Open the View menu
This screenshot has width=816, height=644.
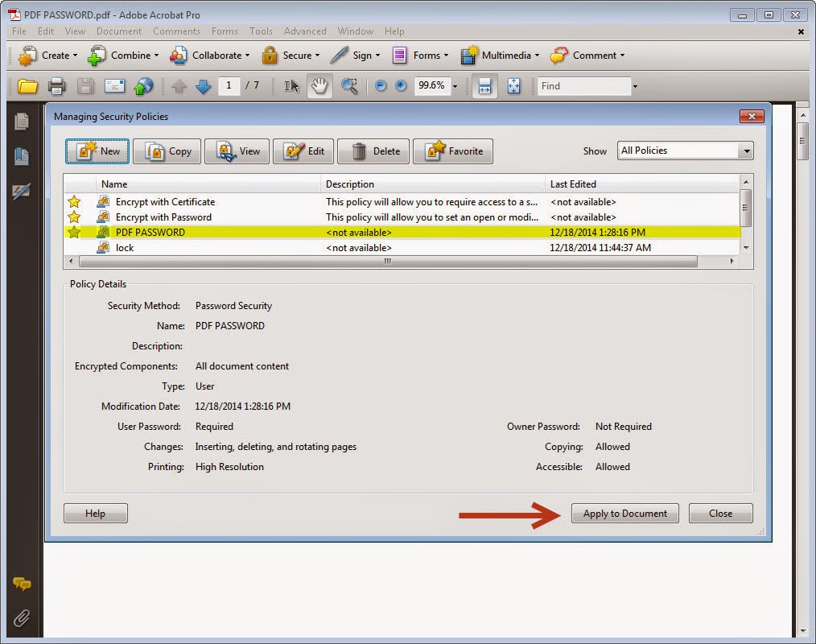(x=75, y=31)
